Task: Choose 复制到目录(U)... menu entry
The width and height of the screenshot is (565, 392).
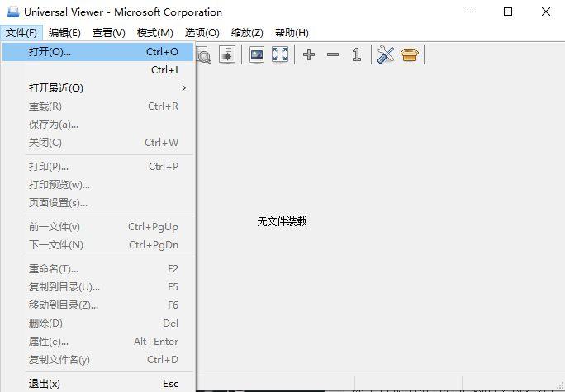Action: pos(98,287)
